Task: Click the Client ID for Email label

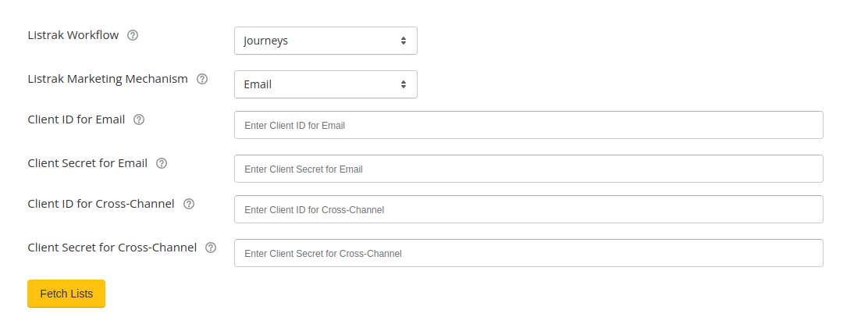Action: tap(76, 119)
